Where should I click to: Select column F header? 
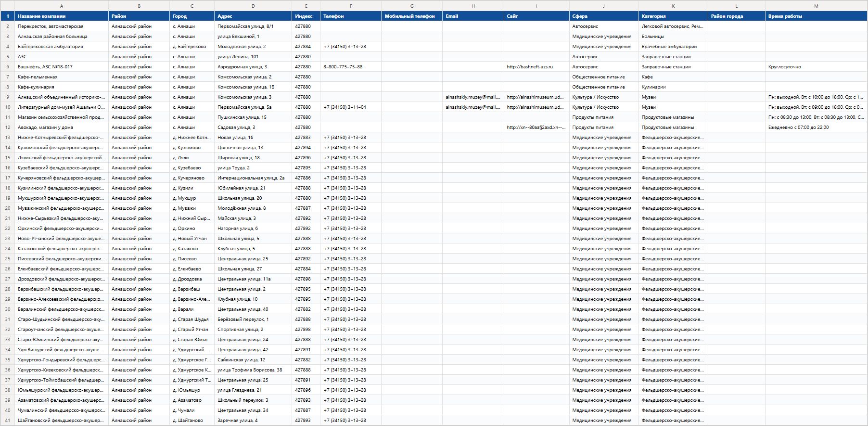tap(351, 6)
